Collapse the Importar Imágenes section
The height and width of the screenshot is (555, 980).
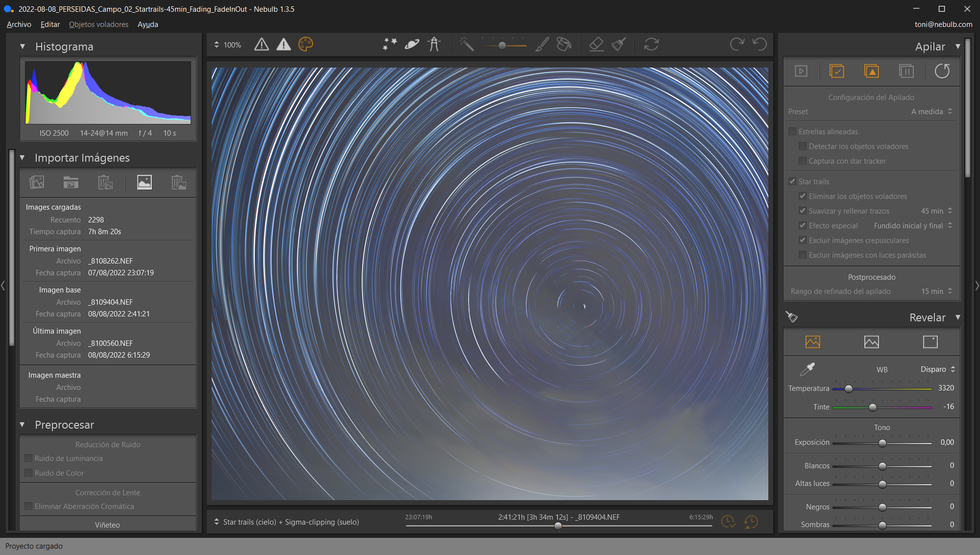(x=23, y=158)
